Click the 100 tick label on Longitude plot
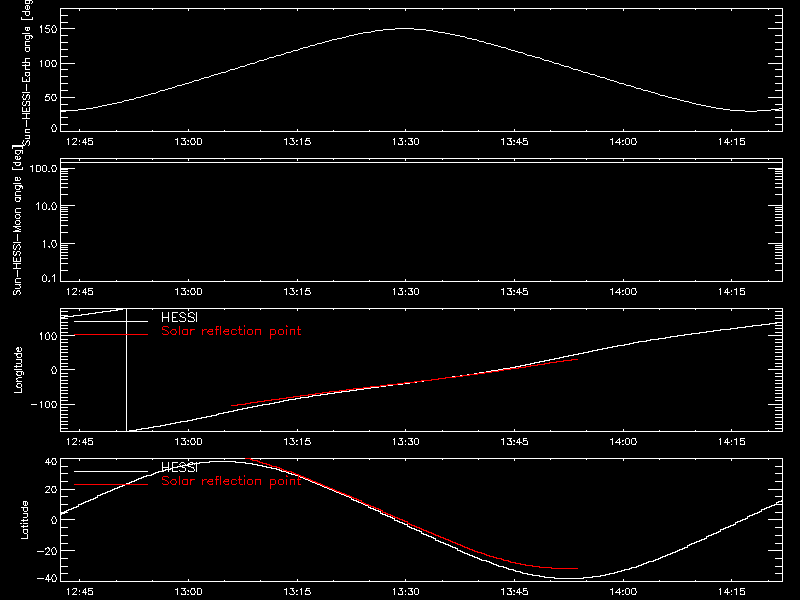 [x=48, y=336]
